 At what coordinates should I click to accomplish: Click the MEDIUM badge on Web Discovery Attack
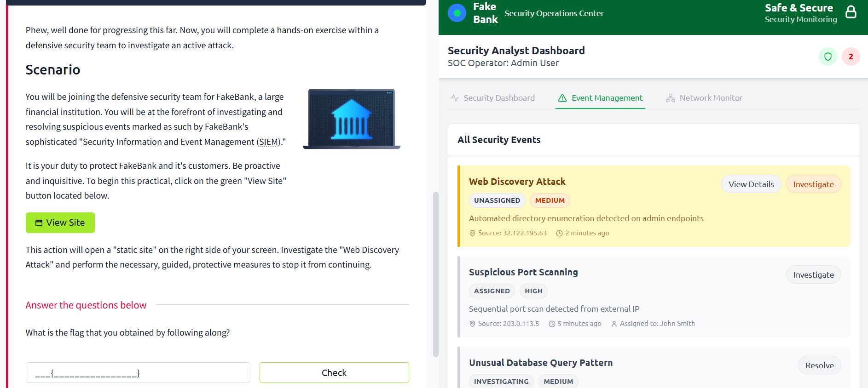click(x=550, y=200)
